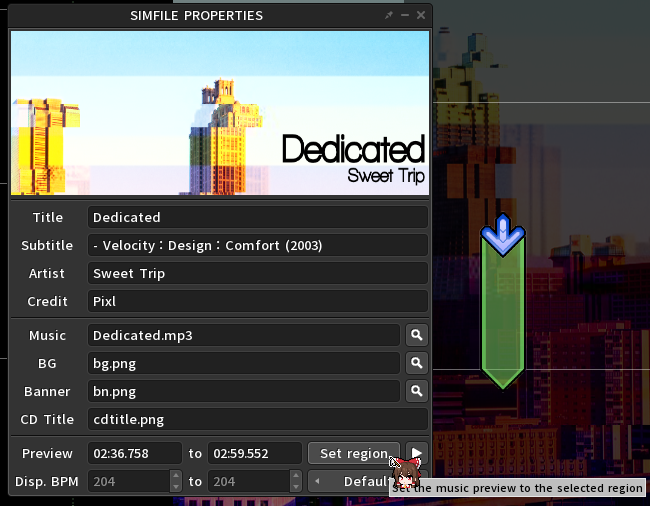Viewport: 650px width, 506px height.
Task: Edit the preview start time 02:36.758
Action: [135, 453]
